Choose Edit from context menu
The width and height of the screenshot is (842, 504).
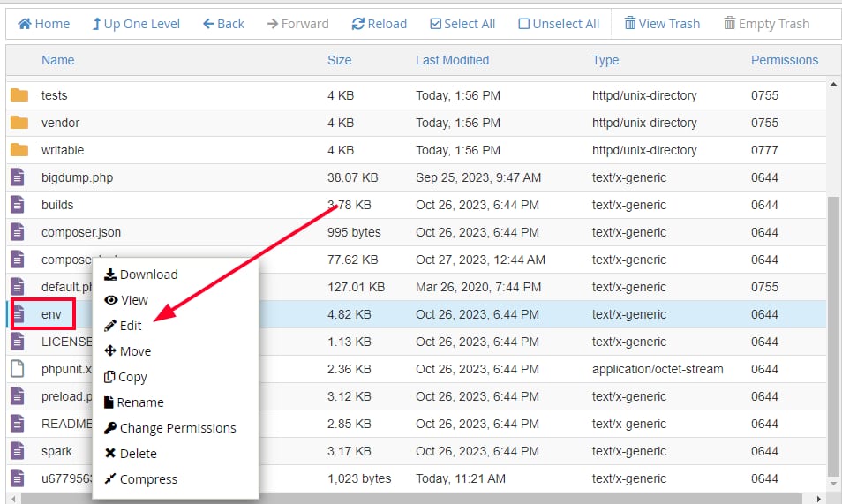click(x=131, y=326)
